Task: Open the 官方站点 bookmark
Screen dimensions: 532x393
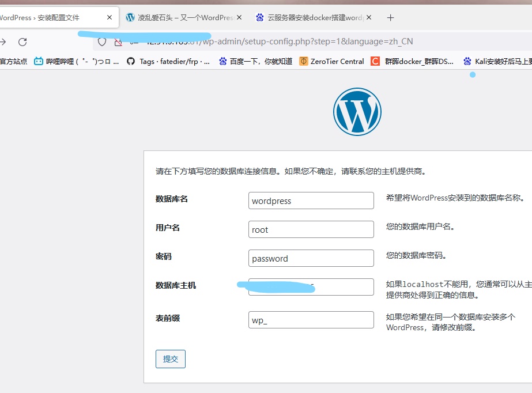Action: click(x=14, y=62)
